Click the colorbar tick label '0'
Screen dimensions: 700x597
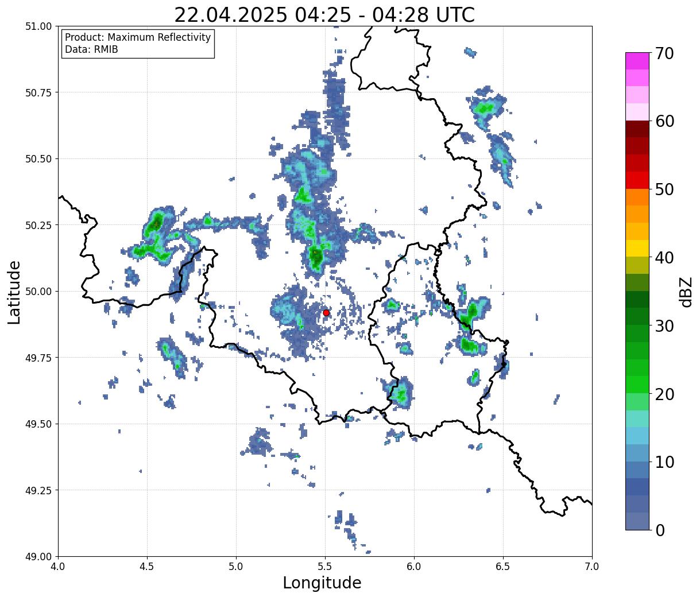[660, 530]
